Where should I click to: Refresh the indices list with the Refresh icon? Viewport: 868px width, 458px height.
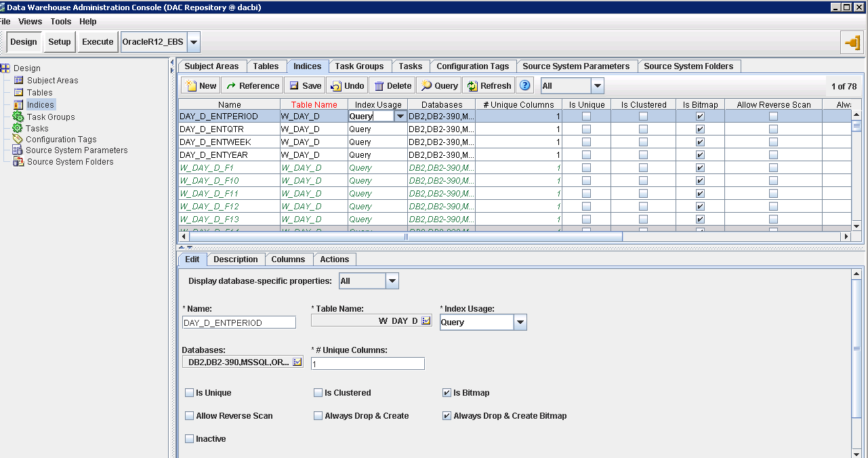489,85
